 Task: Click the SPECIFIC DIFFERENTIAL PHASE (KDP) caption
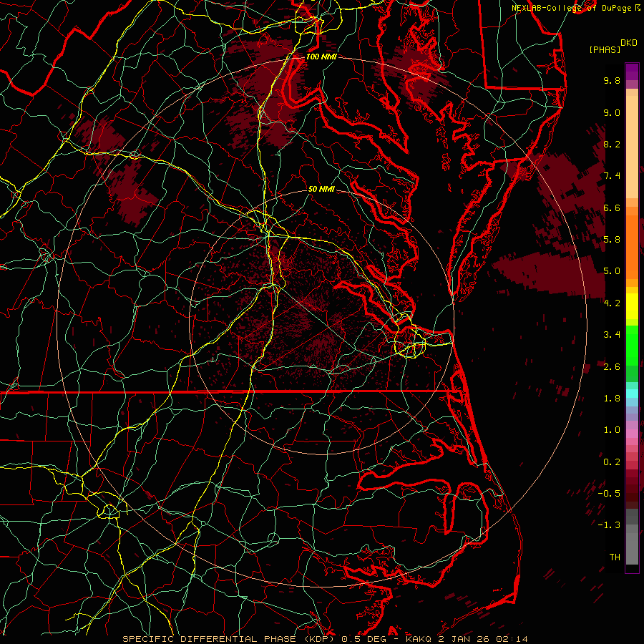click(230, 639)
